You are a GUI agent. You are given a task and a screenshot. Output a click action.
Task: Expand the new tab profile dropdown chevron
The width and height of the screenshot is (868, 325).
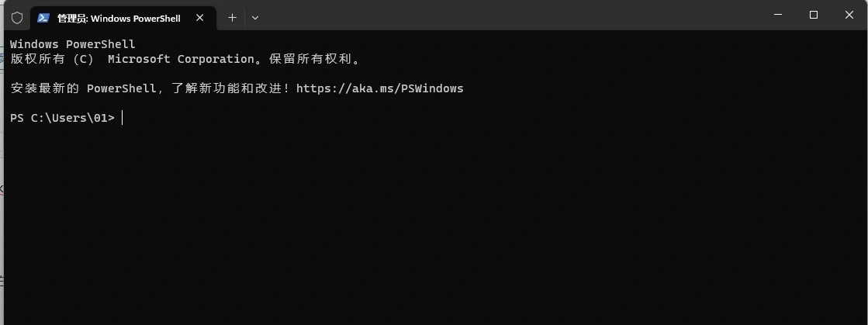click(254, 18)
